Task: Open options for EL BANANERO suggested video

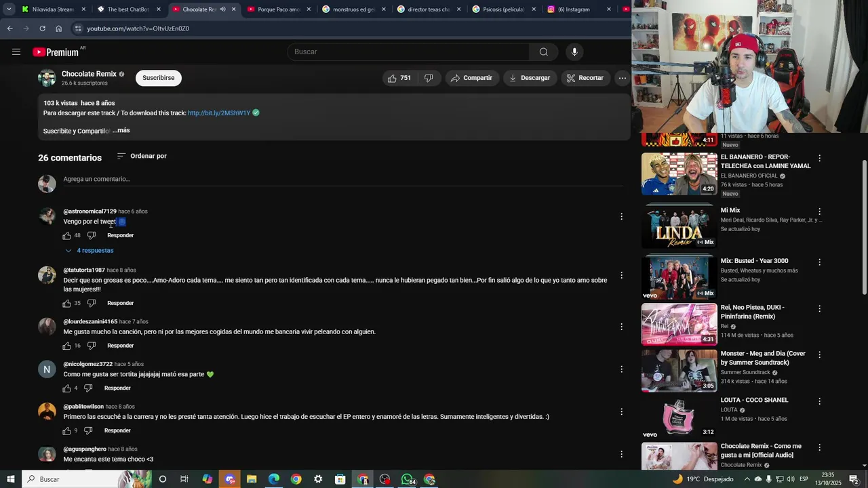Action: click(819, 158)
